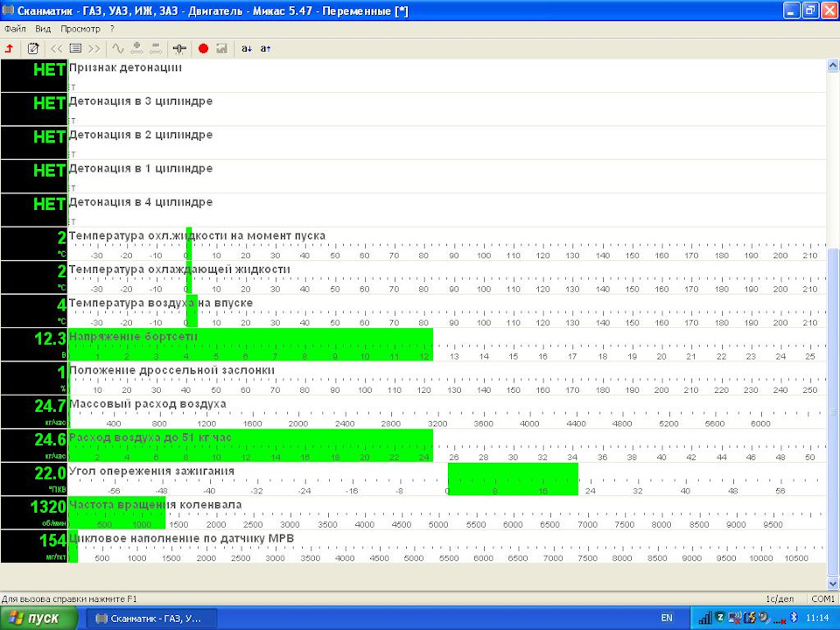Click the Угол опережения зажигания green bar
Image resolution: width=840 pixels, height=630 pixels.
[x=513, y=479]
